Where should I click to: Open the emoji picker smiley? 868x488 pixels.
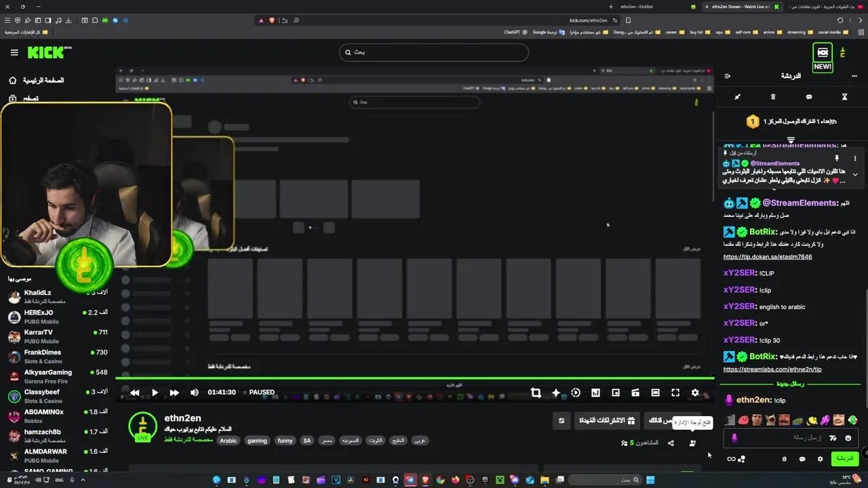click(848, 438)
